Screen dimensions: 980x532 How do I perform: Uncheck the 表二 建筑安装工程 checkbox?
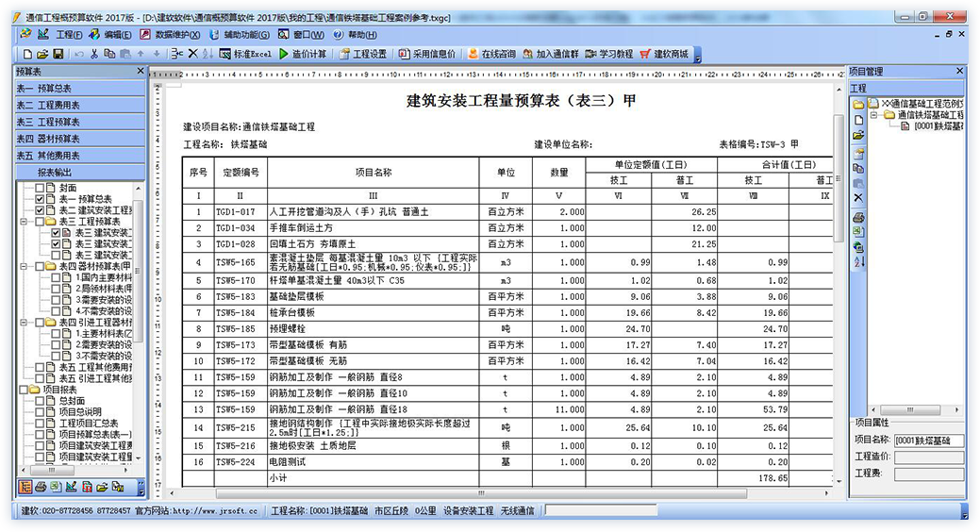[40, 210]
